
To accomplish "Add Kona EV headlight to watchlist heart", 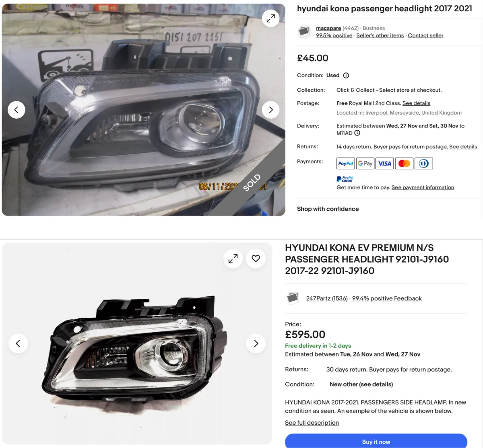I will [x=256, y=259].
